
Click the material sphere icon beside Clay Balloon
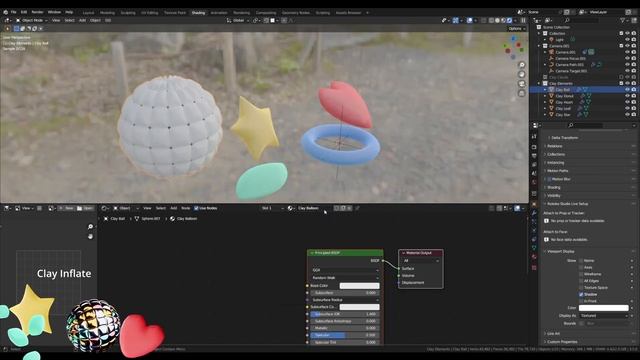coord(290,208)
